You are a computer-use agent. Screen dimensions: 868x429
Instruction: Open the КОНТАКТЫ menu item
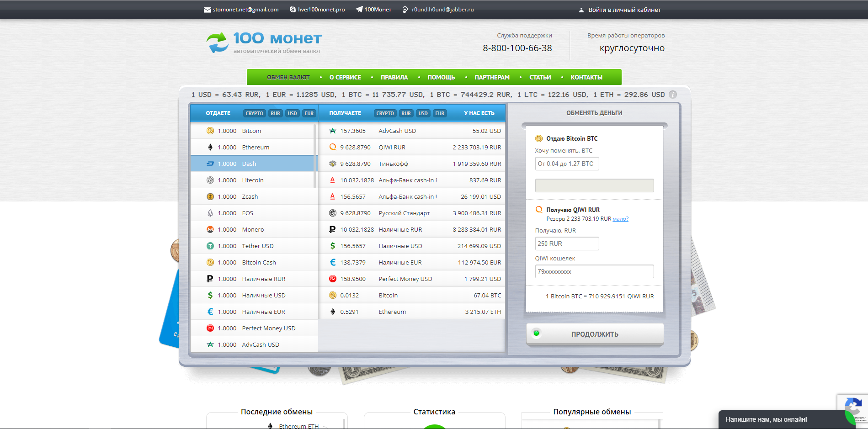tap(587, 77)
